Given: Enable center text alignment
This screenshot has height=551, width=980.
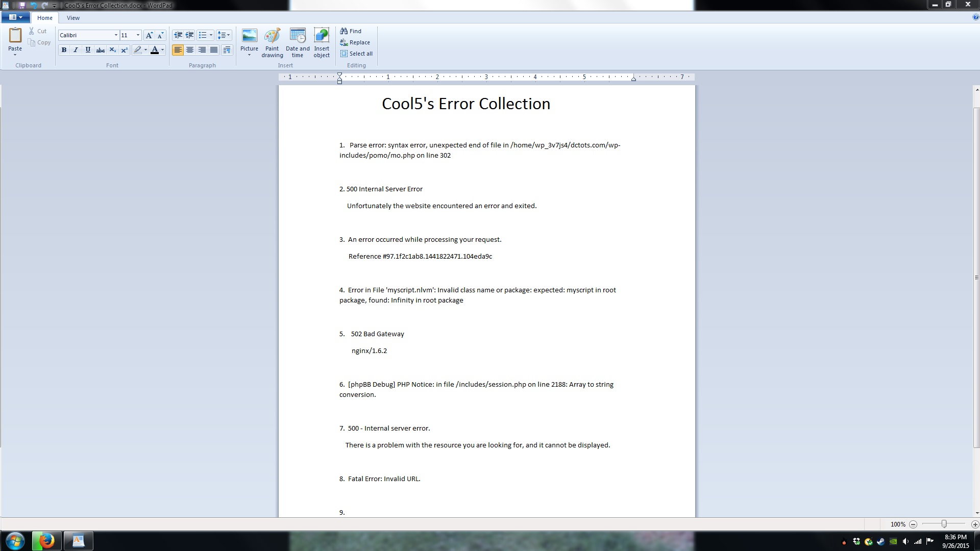Looking at the screenshot, I should tap(190, 50).
